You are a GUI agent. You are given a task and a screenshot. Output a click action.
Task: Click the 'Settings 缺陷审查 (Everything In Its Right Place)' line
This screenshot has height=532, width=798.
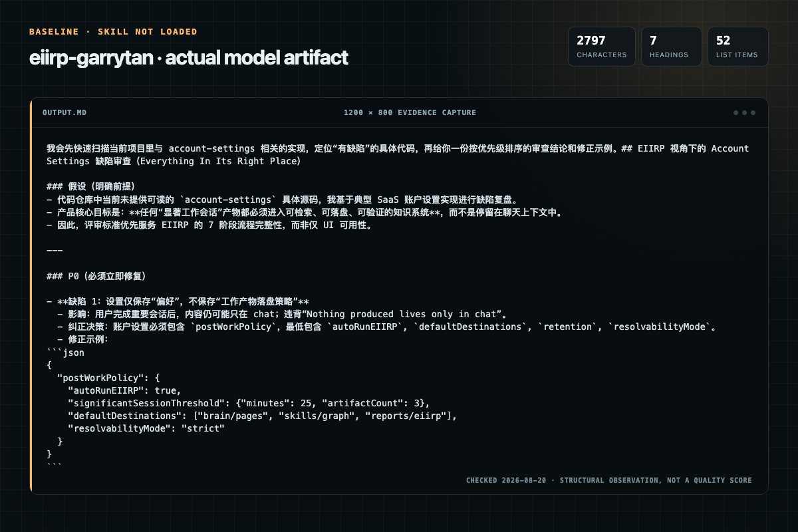point(174,161)
